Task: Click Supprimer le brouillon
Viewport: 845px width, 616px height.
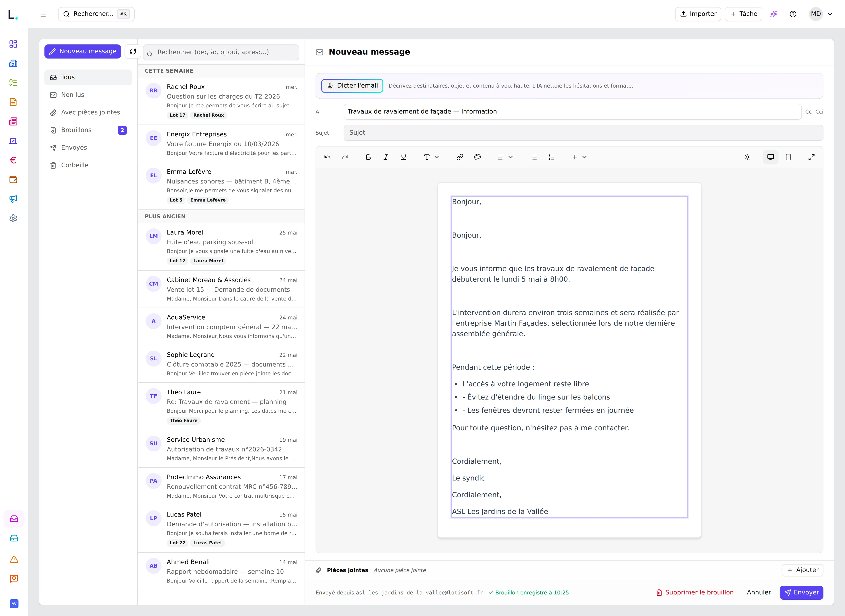Action: click(695, 592)
